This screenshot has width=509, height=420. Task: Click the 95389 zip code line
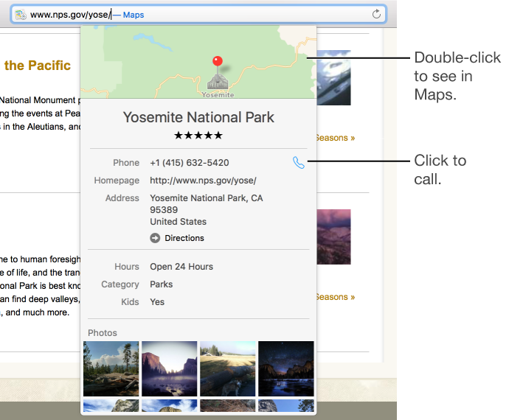pyautogui.click(x=164, y=210)
